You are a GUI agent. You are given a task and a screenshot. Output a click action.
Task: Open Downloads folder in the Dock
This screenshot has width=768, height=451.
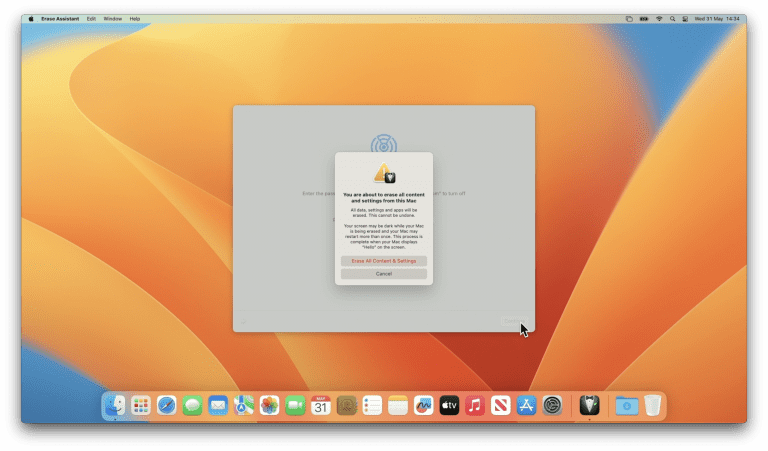tap(627, 405)
